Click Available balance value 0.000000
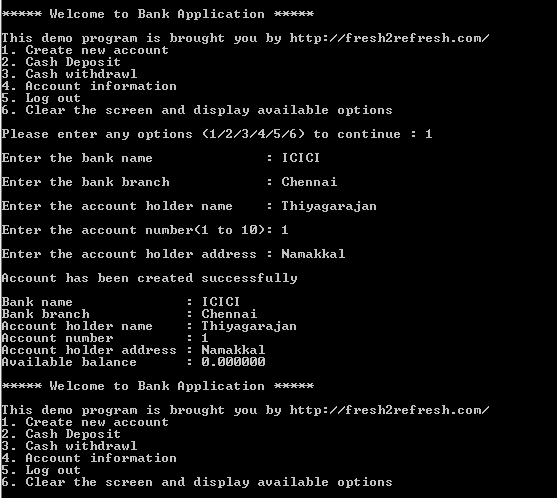Image resolution: width=557 pixels, height=498 pixels. click(233, 362)
